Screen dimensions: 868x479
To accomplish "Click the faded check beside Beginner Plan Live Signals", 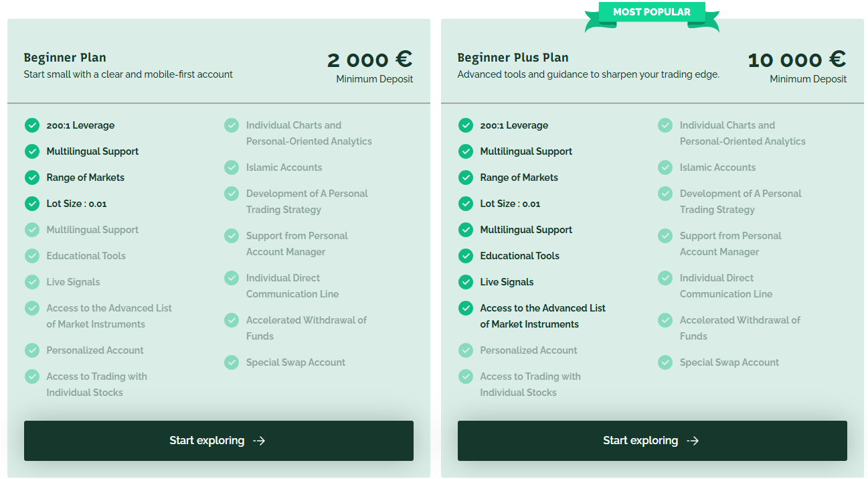I will pos(32,282).
